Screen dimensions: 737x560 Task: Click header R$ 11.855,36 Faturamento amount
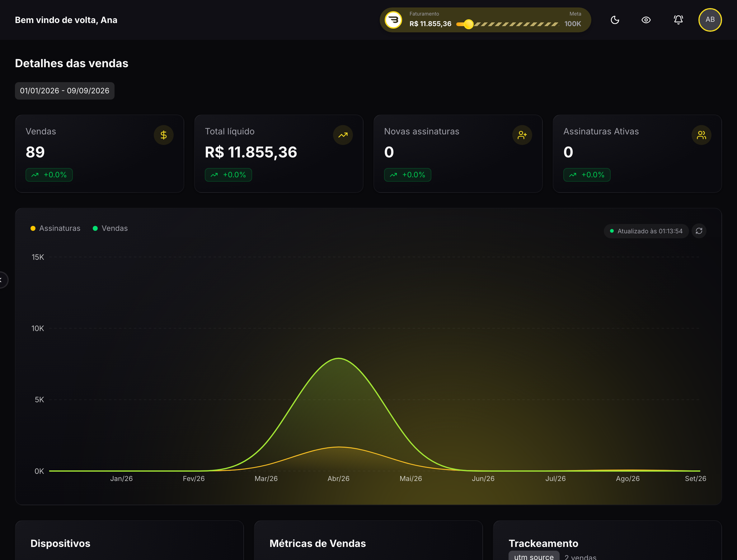430,24
